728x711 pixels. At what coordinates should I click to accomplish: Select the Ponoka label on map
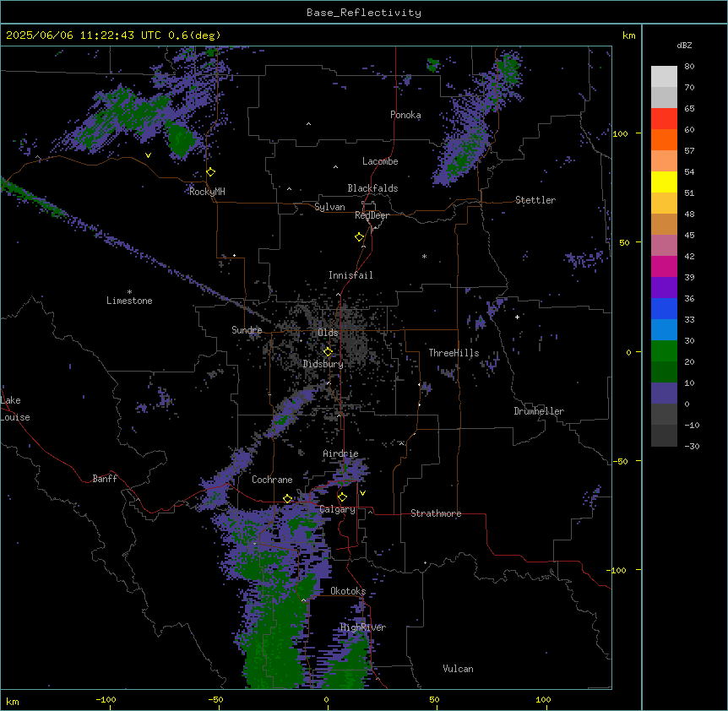[405, 115]
